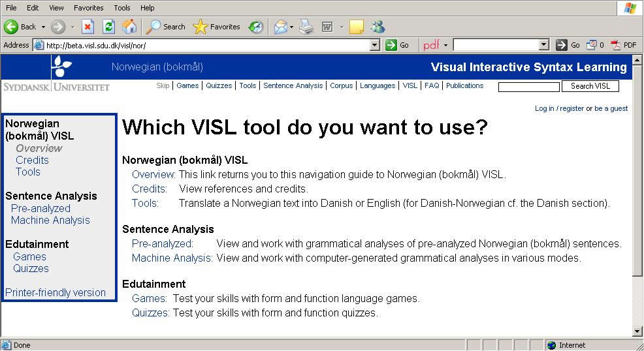Open Machine Analysis in the sidebar

[x=50, y=221]
